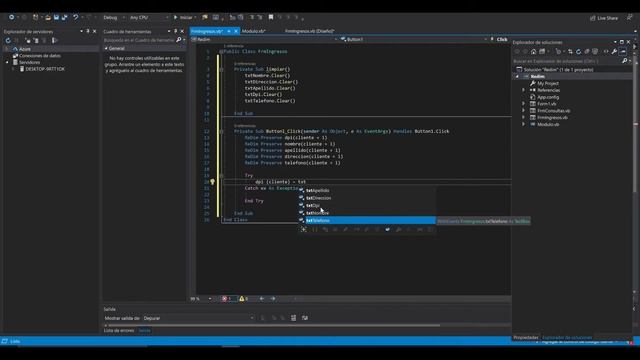Select Form1.vb in Solution Explorer
Viewport: 640px width, 360px height.
pos(547,104)
